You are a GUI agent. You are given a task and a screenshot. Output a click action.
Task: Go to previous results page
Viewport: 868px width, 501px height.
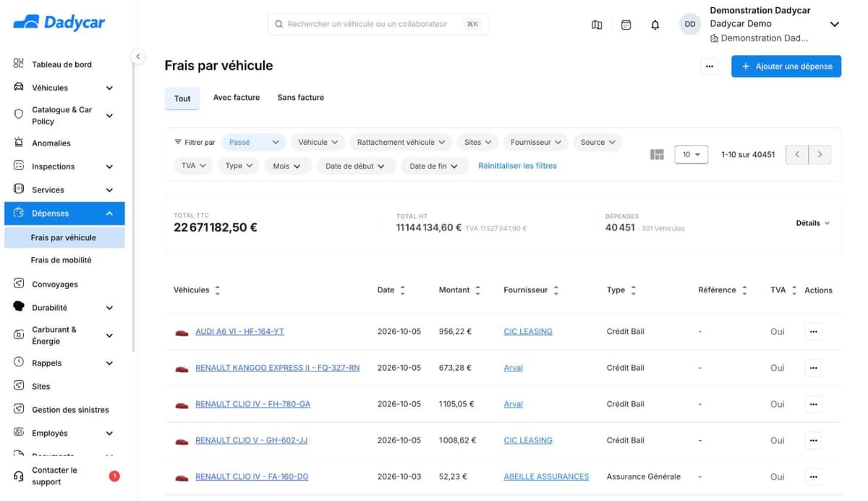(x=797, y=154)
